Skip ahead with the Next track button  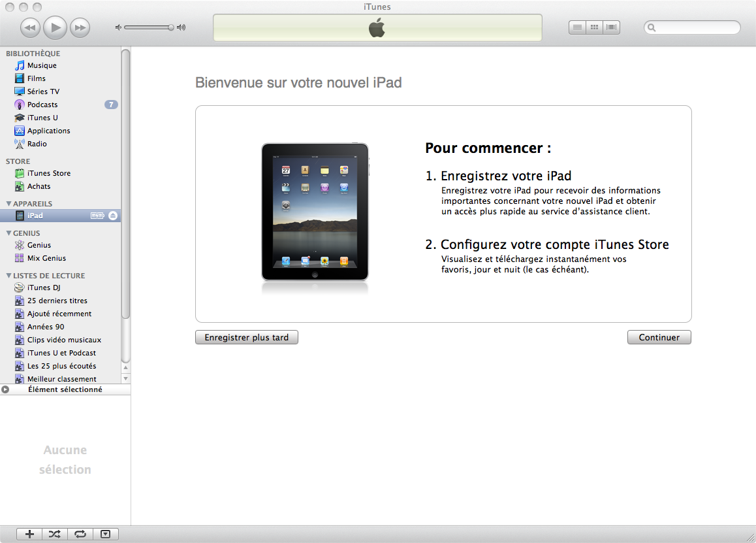[80, 27]
